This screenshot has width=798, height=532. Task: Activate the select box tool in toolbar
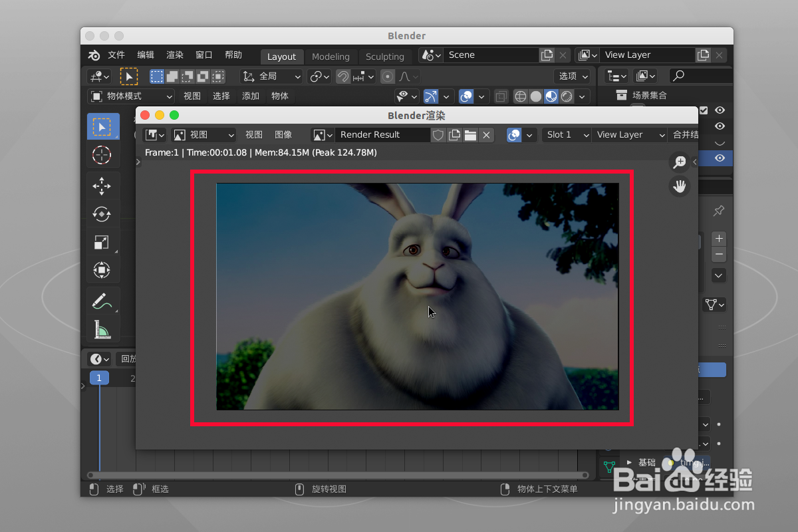click(103, 126)
